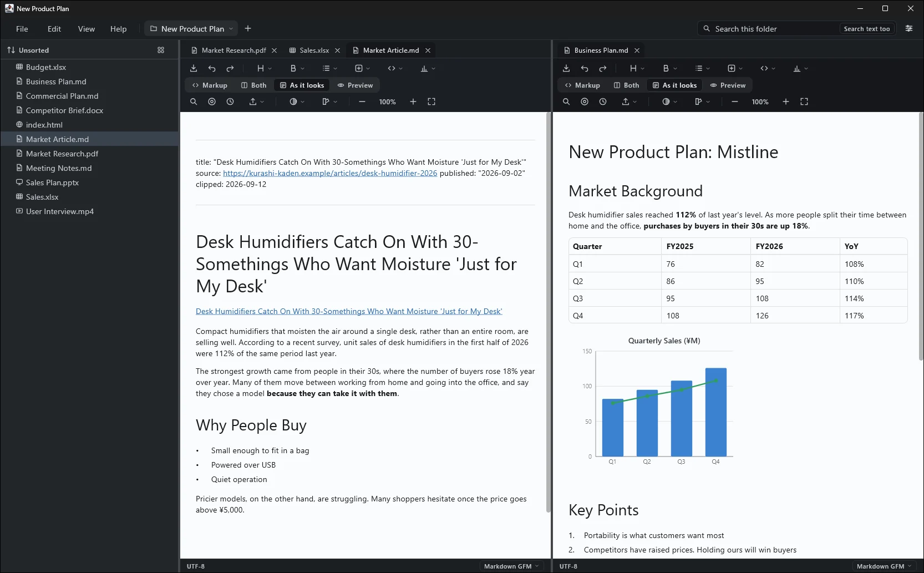Image resolution: width=924 pixels, height=573 pixels.
Task: Click the redo icon in the right editor toolbar
Action: tap(603, 68)
